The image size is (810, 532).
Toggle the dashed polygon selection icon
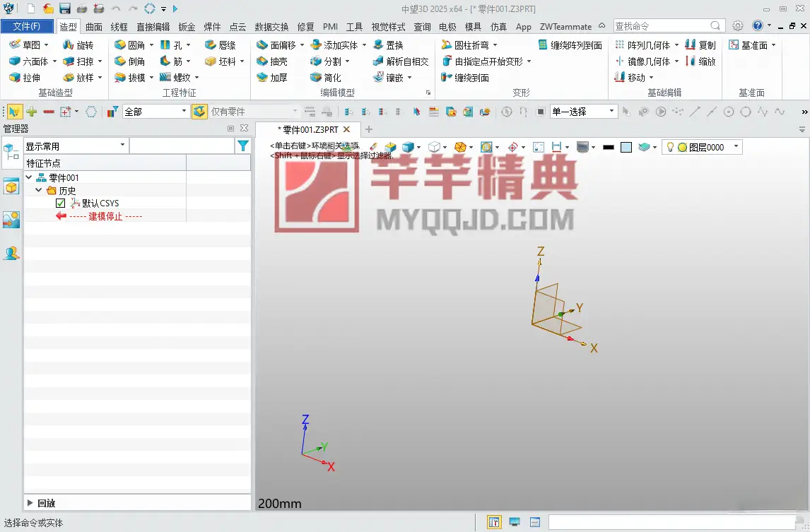coord(91,112)
